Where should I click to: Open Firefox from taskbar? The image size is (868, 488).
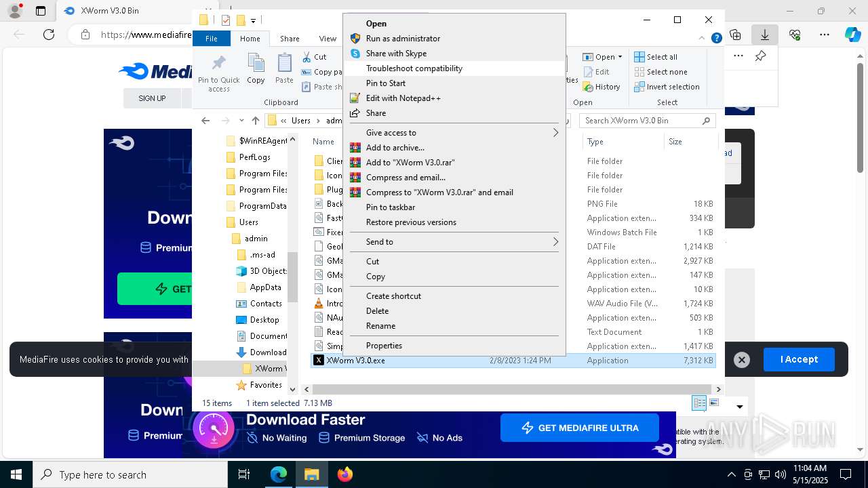coord(345,474)
